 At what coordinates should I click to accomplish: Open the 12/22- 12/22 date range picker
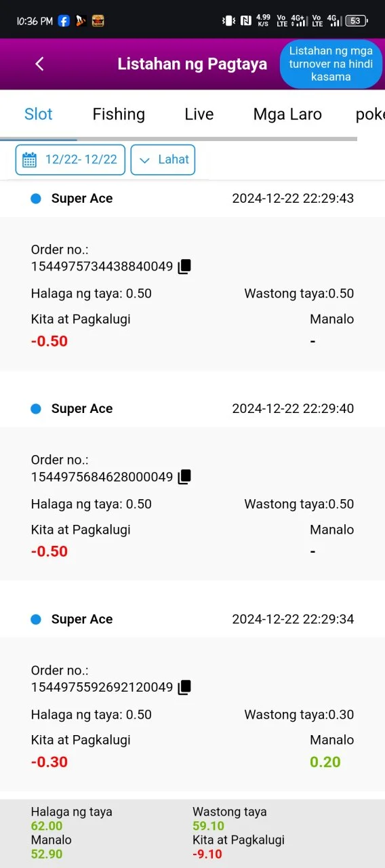pos(70,160)
